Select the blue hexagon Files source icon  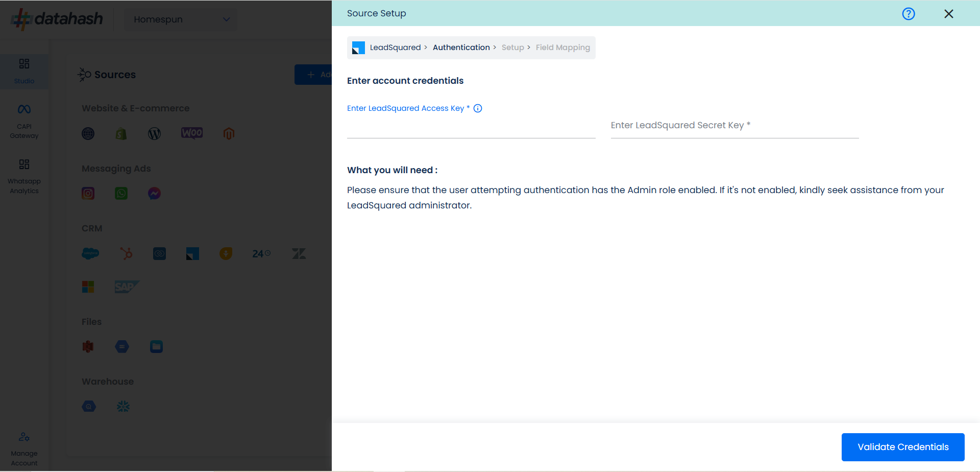pos(122,347)
